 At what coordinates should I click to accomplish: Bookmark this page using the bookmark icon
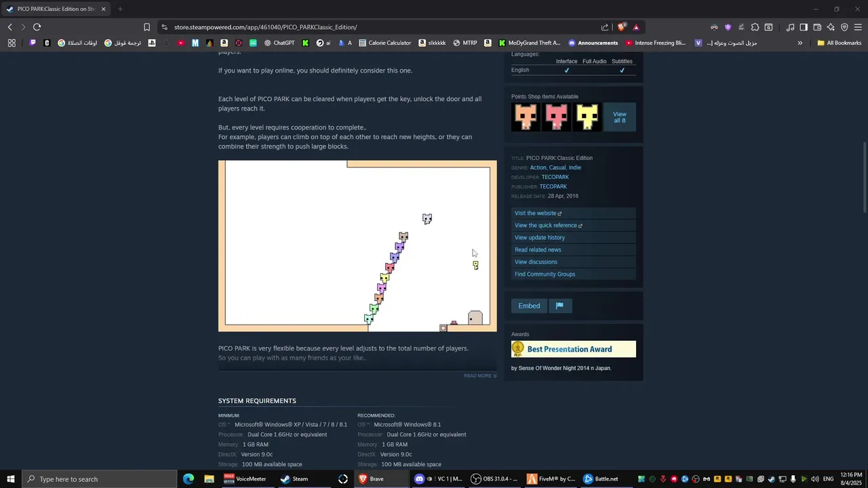[146, 27]
